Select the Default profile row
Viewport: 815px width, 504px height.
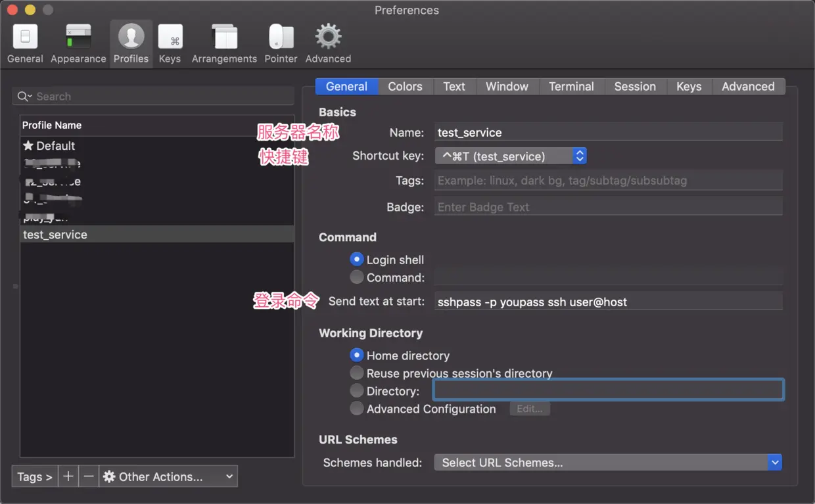[x=157, y=146]
